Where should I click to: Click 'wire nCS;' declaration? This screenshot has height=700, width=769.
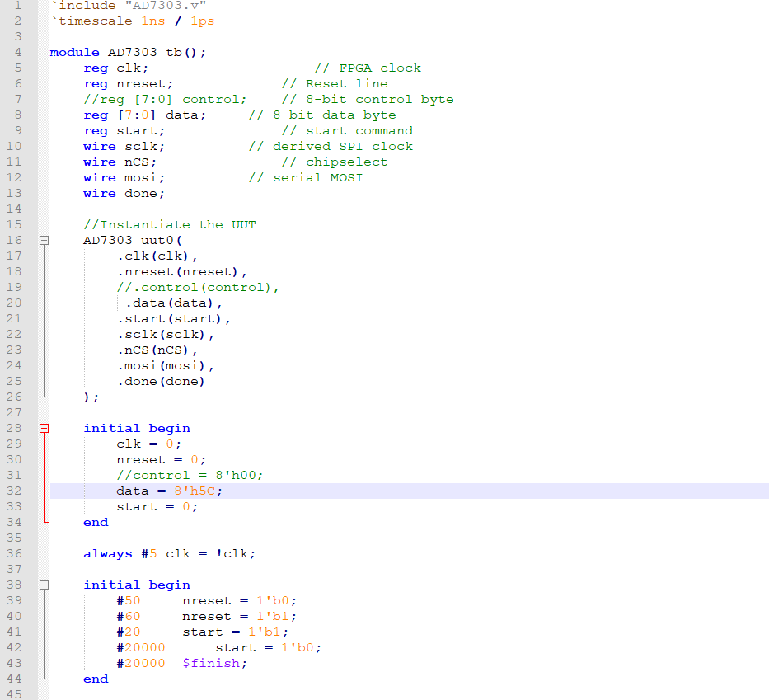pyautogui.click(x=120, y=162)
